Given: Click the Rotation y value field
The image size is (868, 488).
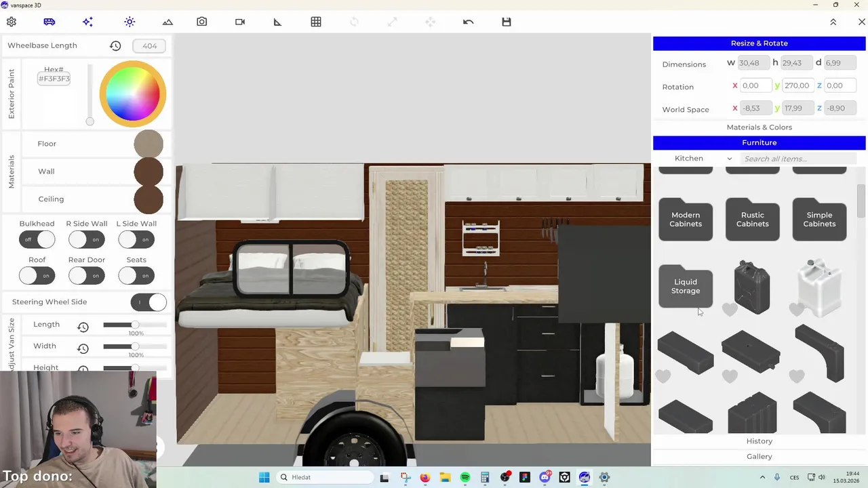Looking at the screenshot, I should (797, 85).
